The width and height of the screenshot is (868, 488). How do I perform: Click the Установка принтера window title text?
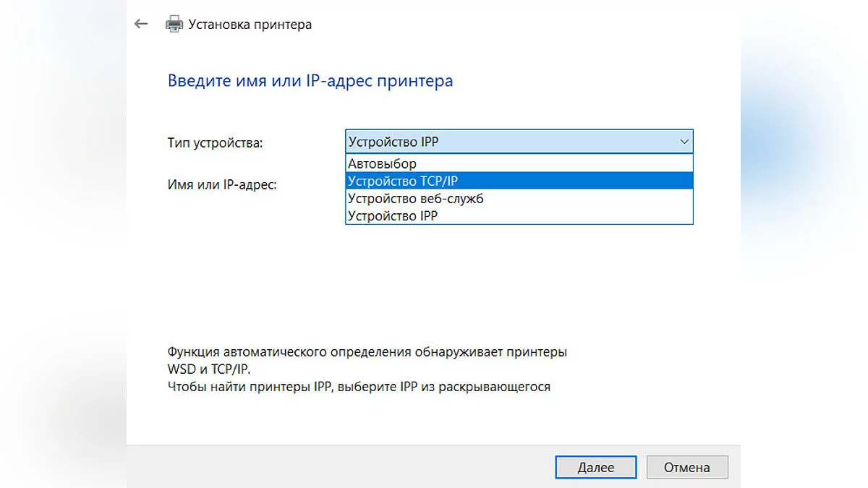250,25
